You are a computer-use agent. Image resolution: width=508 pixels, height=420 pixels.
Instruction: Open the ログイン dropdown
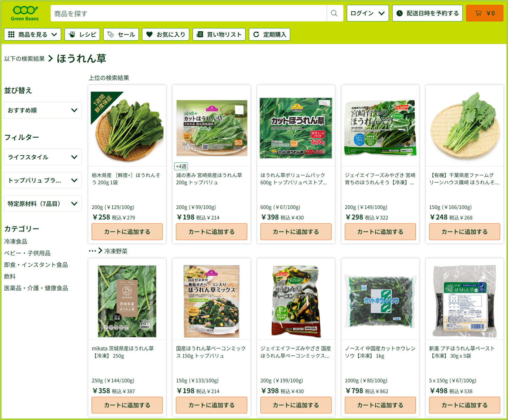point(367,13)
